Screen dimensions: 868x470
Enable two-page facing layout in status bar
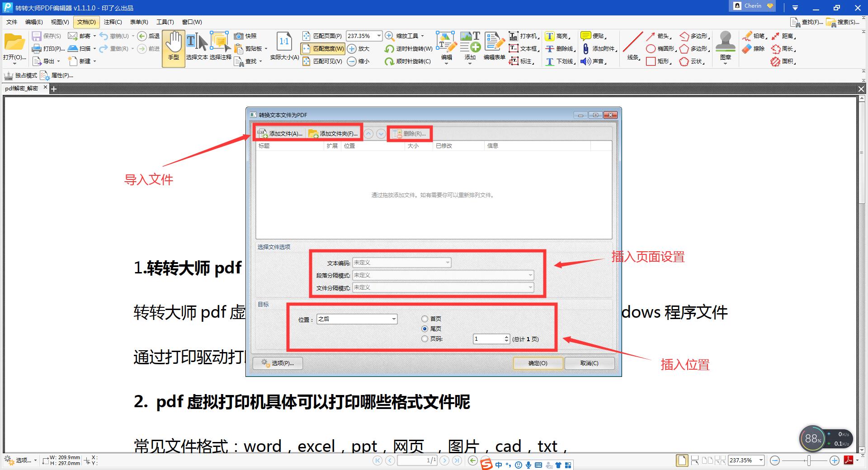click(x=707, y=461)
